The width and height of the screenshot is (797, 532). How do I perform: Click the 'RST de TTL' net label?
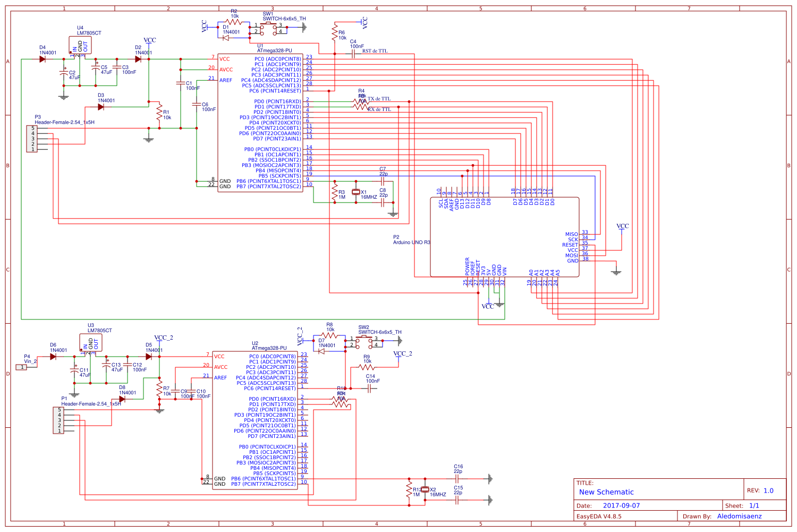point(375,51)
